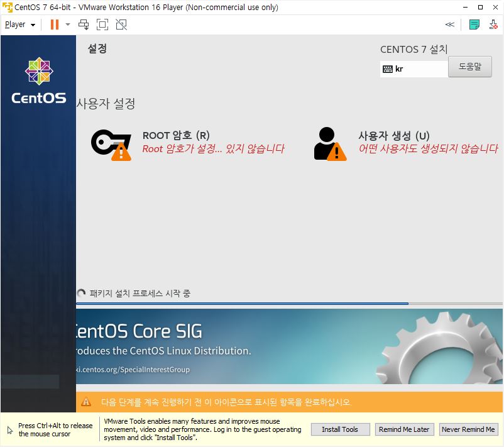
Task: Enter full screen mode
Action: pos(102,25)
